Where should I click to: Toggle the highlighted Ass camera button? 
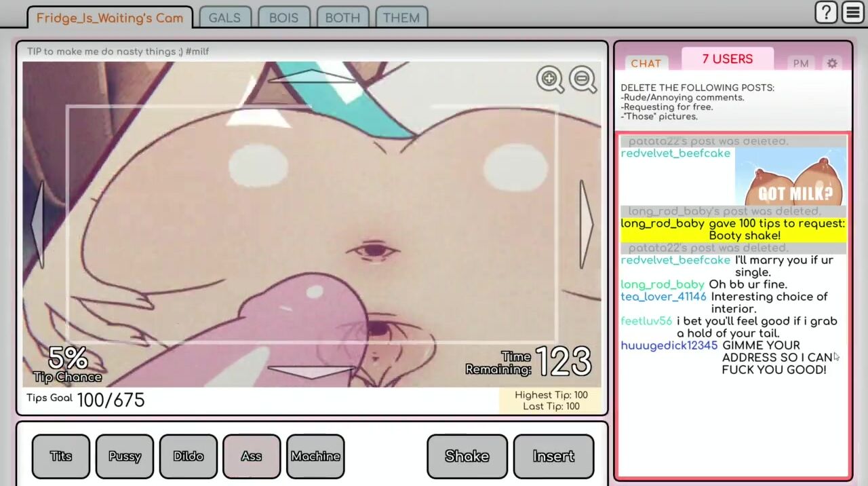pyautogui.click(x=252, y=456)
